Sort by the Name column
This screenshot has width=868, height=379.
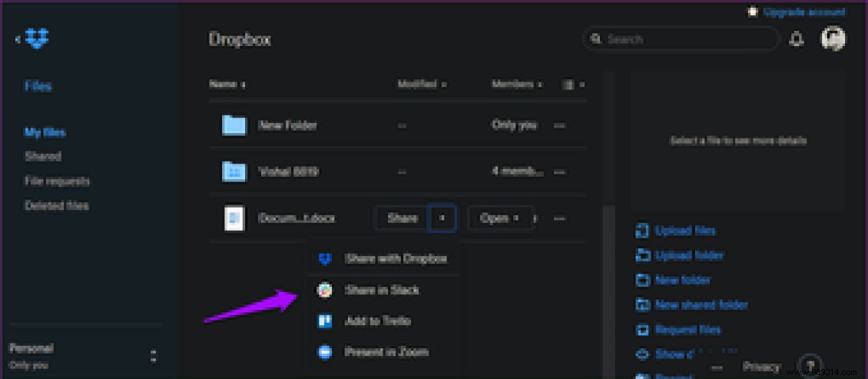pyautogui.click(x=227, y=85)
